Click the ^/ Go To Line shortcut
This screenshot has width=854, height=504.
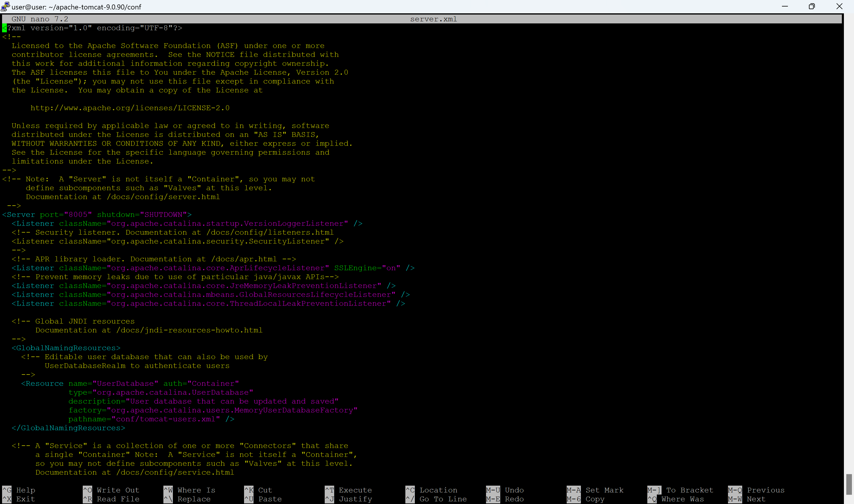pos(436,499)
